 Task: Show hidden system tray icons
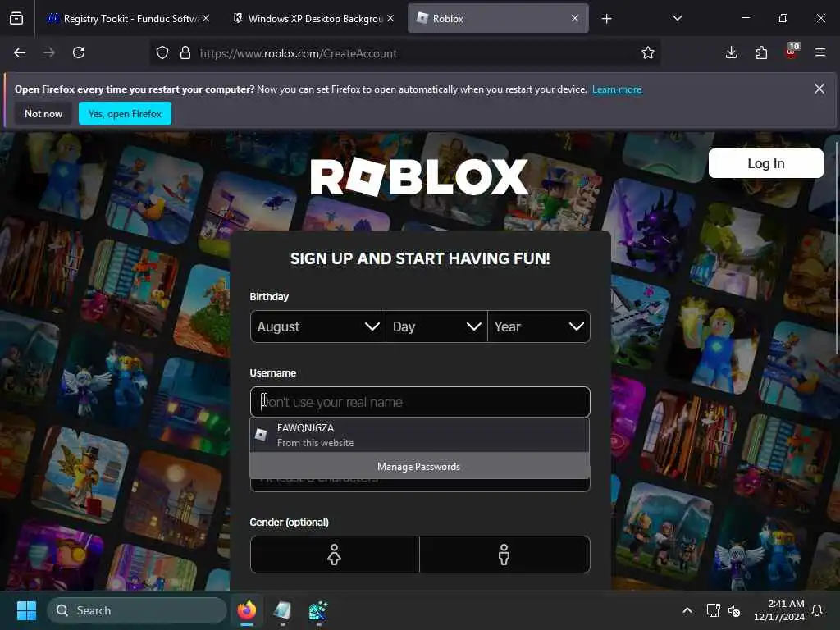tap(687, 610)
